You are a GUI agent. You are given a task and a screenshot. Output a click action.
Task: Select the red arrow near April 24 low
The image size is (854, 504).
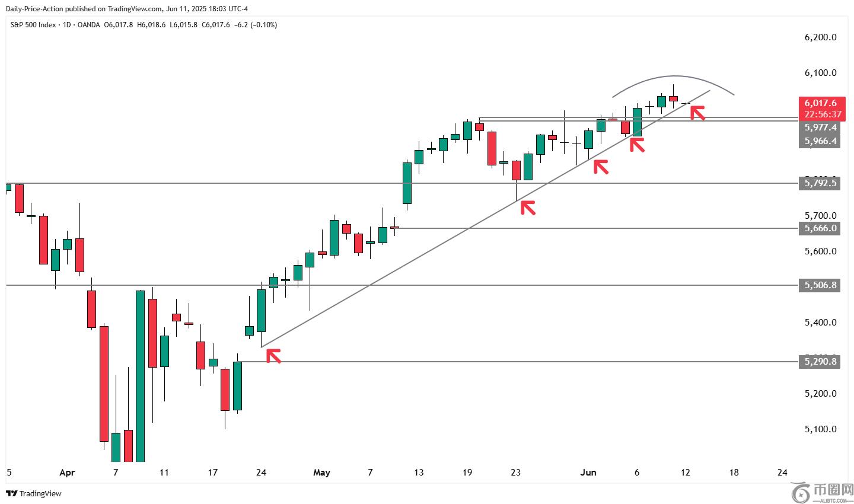[x=273, y=355]
